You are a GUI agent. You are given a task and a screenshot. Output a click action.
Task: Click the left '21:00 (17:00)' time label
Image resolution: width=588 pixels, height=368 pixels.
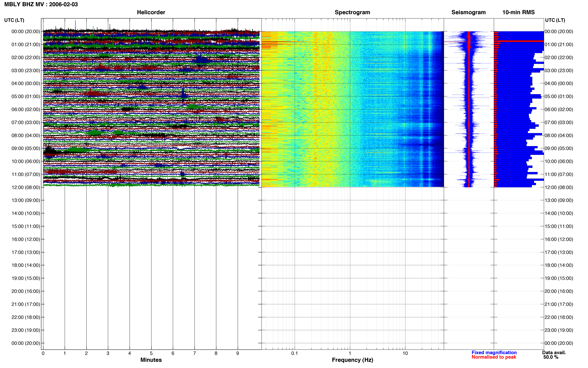point(26,304)
